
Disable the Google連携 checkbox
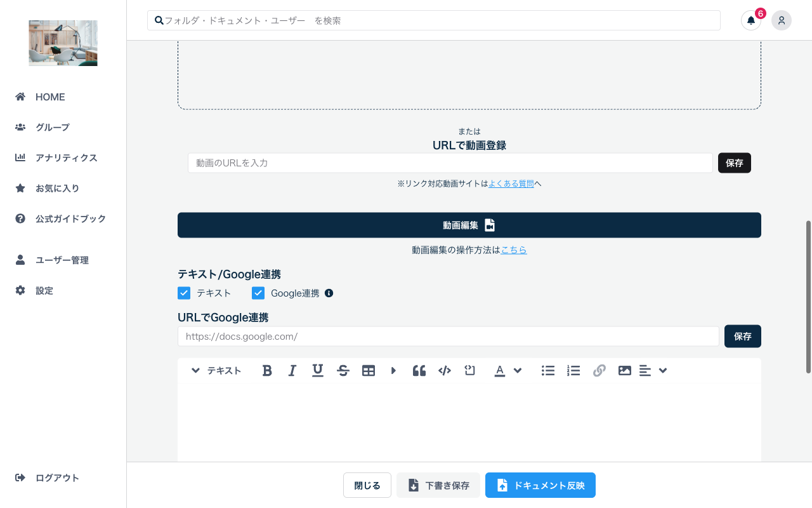tap(258, 293)
